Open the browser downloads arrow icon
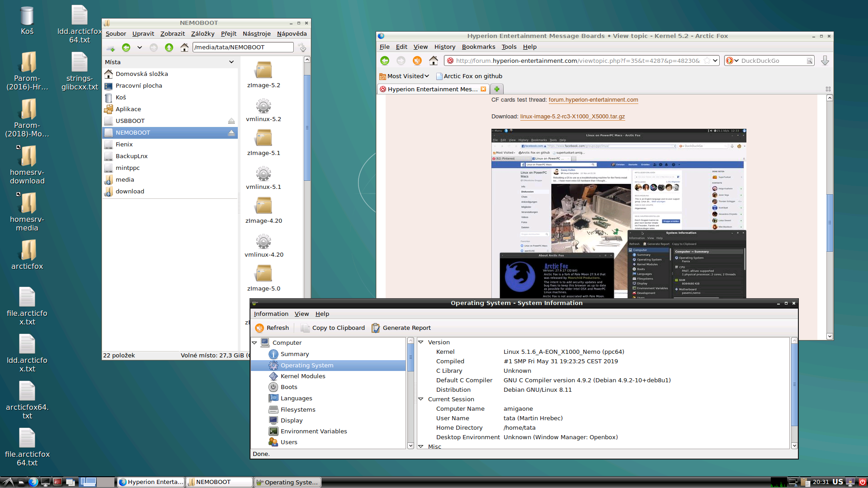Screen dimensions: 868x488 click(x=825, y=61)
